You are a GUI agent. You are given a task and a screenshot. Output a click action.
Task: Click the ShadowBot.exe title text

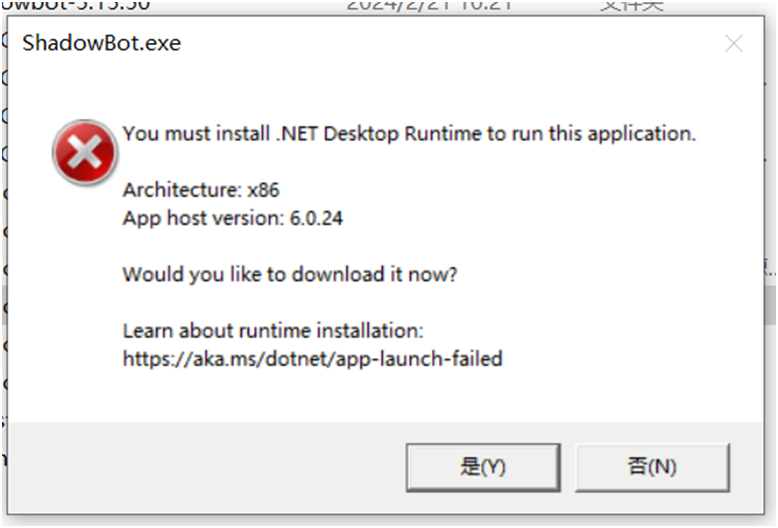(x=101, y=44)
